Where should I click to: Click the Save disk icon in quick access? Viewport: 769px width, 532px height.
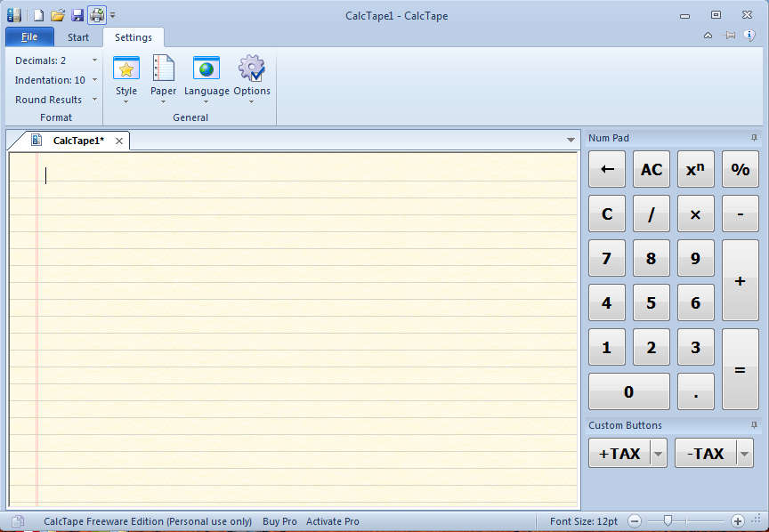pos(77,15)
